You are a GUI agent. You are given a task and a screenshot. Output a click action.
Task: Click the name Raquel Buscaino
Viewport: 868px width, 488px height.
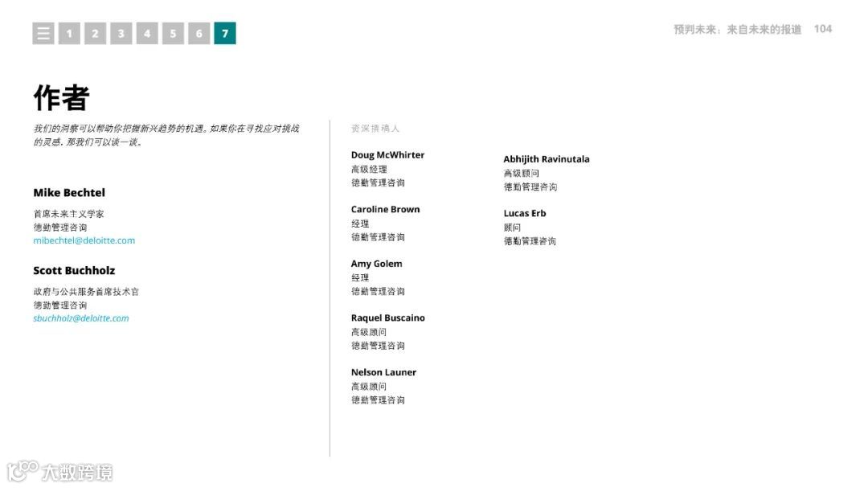click(x=388, y=318)
